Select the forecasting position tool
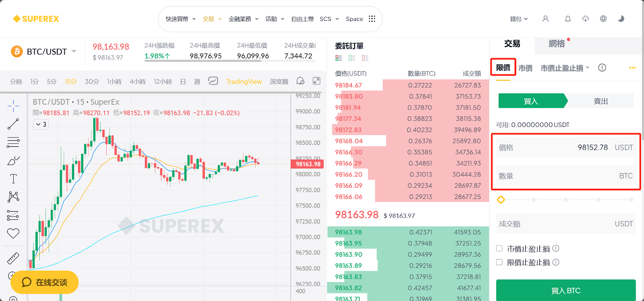The width and height of the screenshot is (644, 301). [13, 215]
